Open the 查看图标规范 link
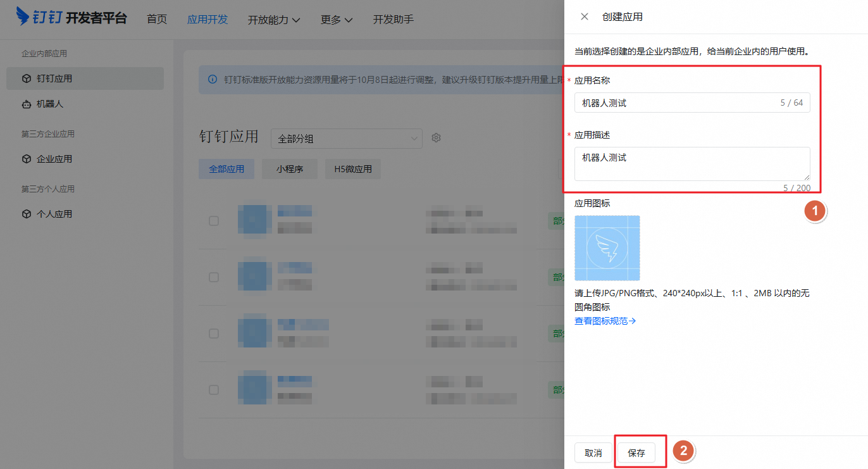The height and width of the screenshot is (469, 868). pos(604,320)
